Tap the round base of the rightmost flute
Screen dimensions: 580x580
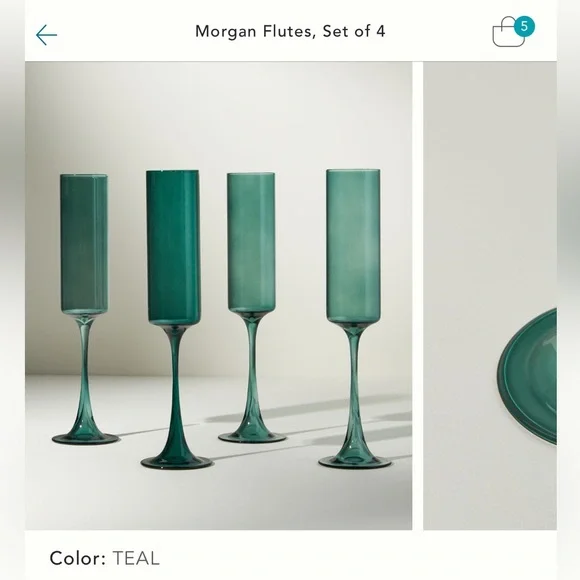[355, 462]
